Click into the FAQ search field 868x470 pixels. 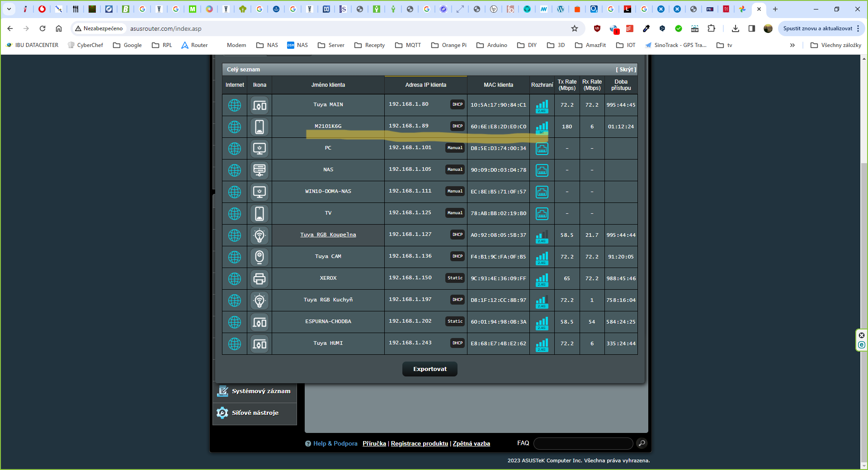[583, 444]
